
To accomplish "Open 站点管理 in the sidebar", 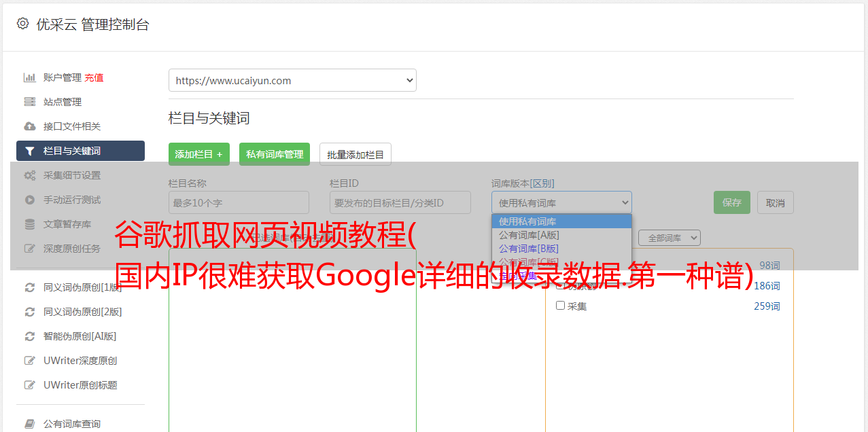I will (x=63, y=102).
